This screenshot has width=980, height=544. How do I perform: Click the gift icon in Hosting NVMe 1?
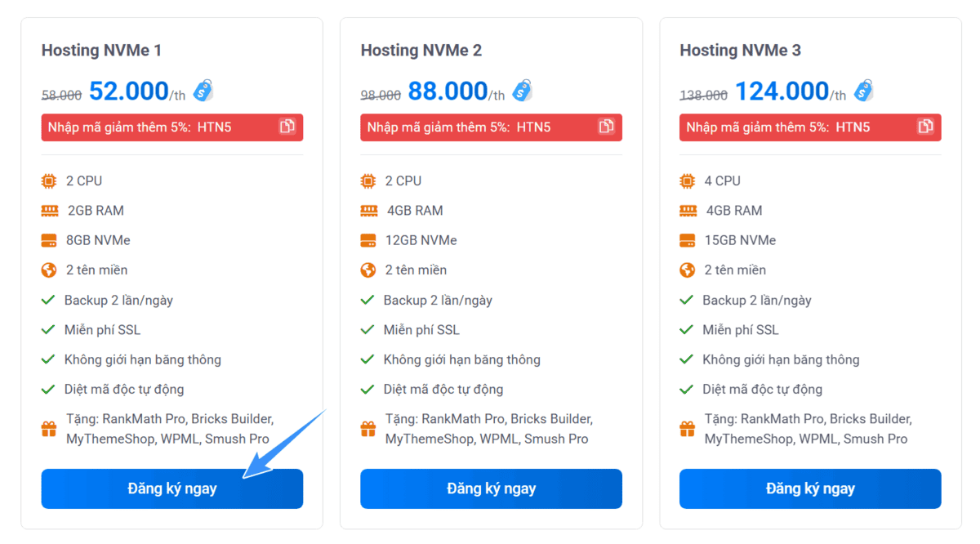(x=49, y=429)
